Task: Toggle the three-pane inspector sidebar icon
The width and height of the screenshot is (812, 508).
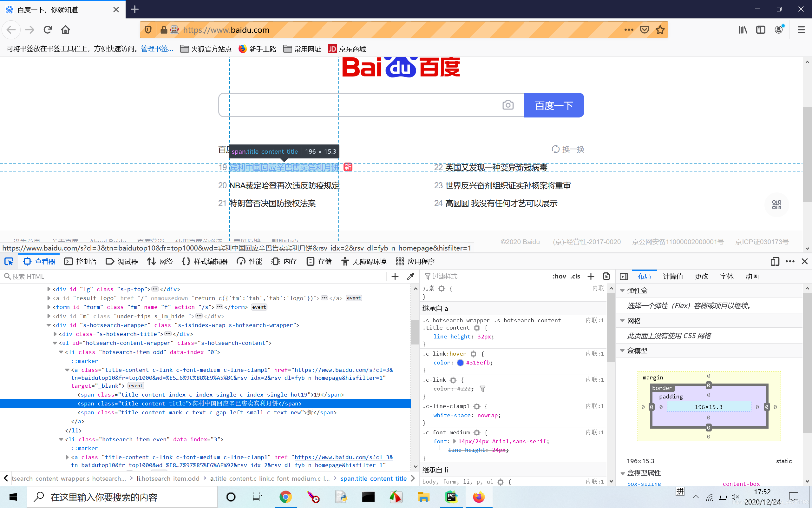Action: click(624, 277)
